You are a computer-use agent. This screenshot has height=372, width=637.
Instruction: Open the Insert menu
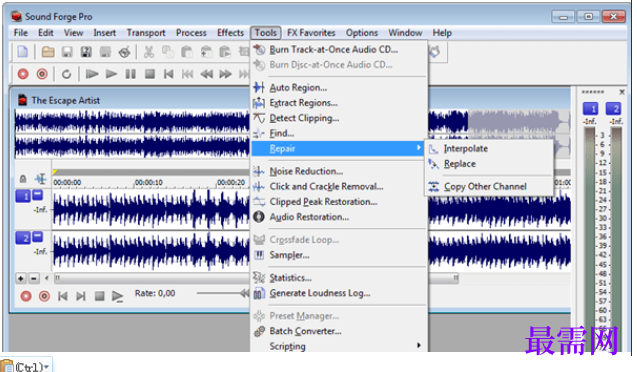click(104, 32)
